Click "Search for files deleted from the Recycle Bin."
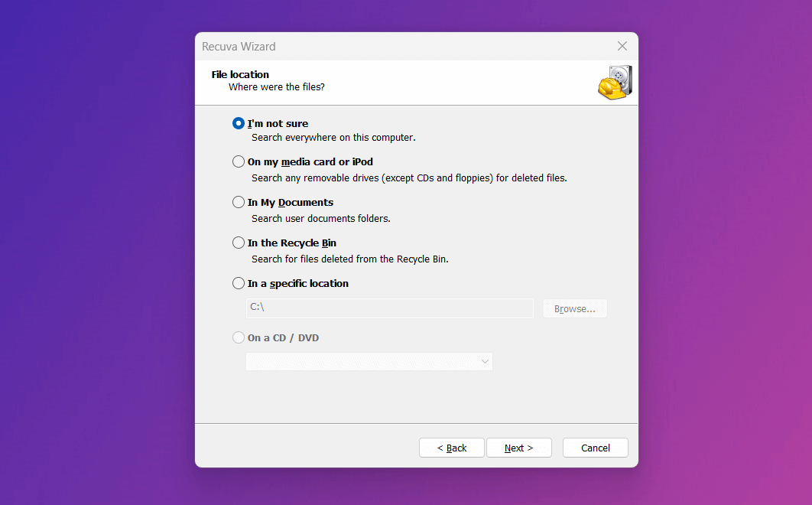Image resolution: width=812 pixels, height=505 pixels. click(350, 259)
